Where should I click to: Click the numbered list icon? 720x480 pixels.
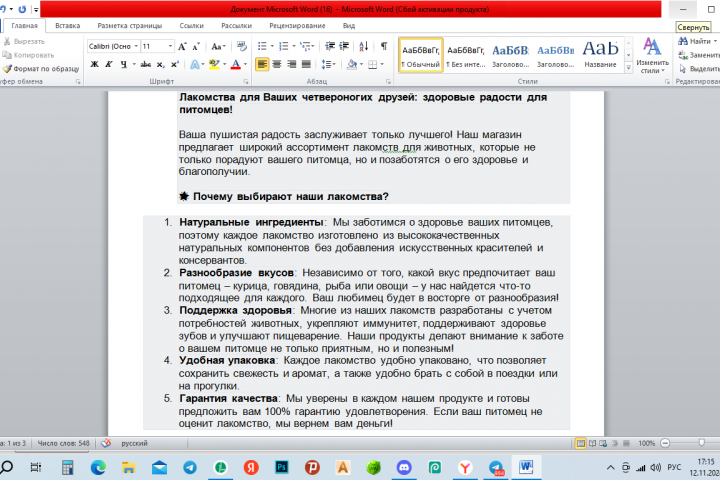[x=284, y=46]
